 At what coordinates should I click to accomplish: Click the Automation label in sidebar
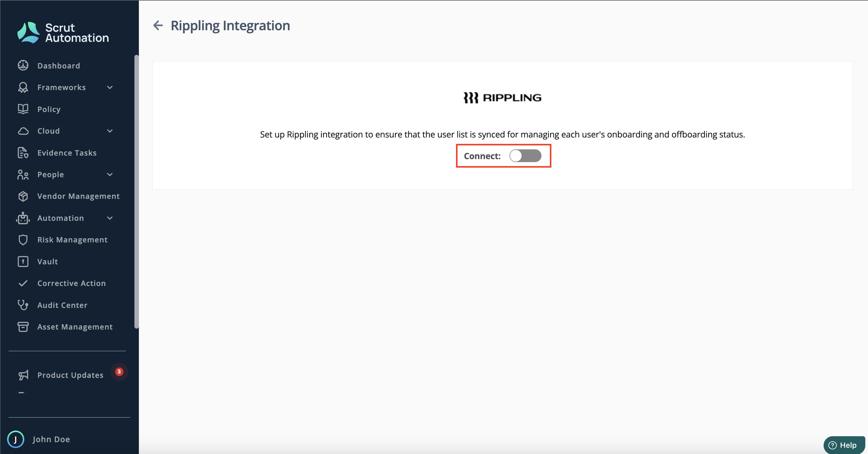click(61, 218)
